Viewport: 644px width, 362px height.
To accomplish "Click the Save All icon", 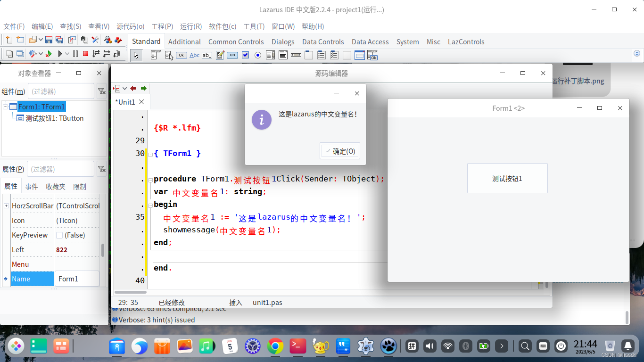I will [x=59, y=40].
